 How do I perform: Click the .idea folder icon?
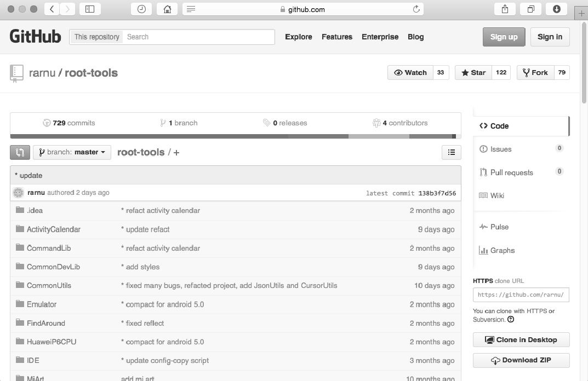20,210
